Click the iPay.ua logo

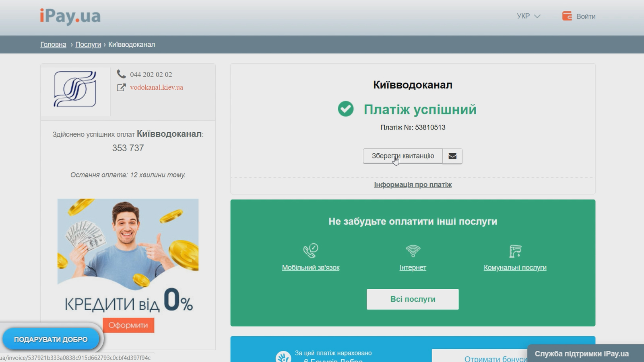(70, 16)
